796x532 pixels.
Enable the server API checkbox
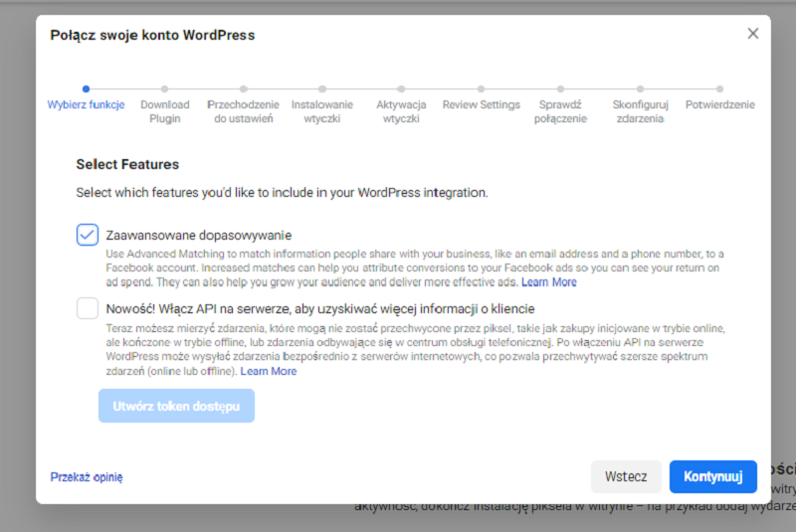(88, 308)
